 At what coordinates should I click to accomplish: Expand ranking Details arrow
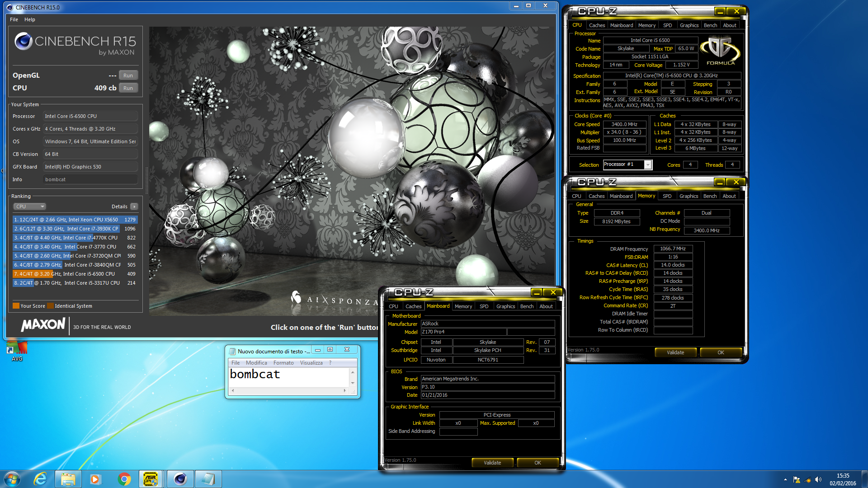(134, 206)
